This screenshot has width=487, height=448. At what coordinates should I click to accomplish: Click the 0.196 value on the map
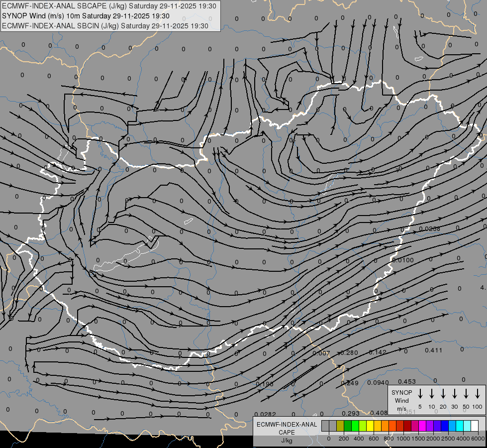(265, 384)
